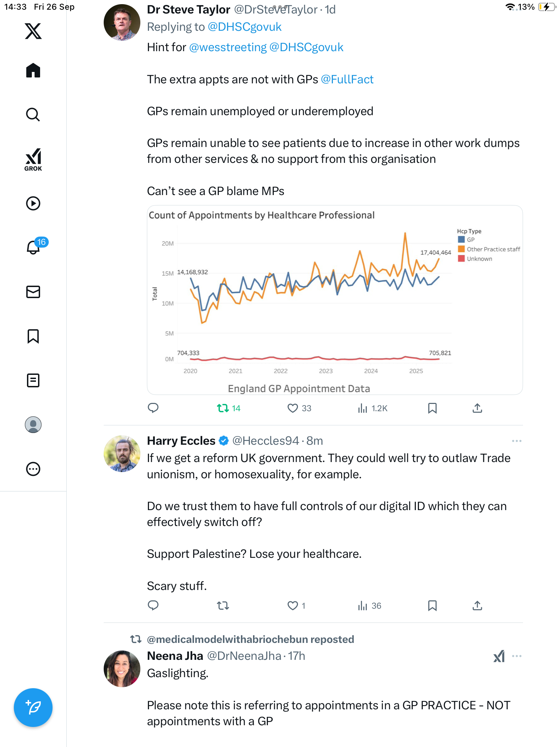This screenshot has height=747, width=560.
Task: Open the video tab in sidebar
Action: pos(33,203)
